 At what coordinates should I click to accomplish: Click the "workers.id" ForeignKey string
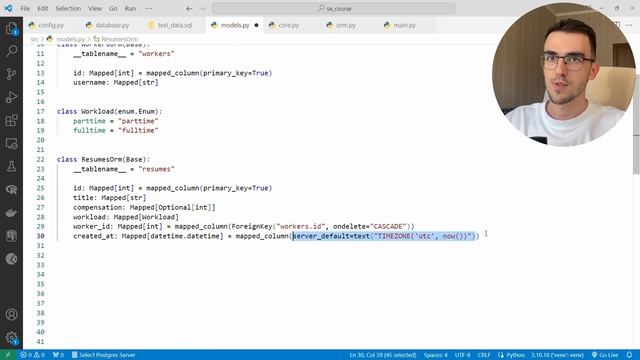300,227
